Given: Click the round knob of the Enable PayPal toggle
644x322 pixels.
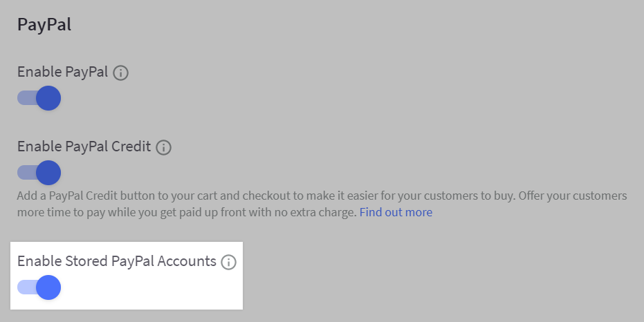Looking at the screenshot, I should pyautogui.click(x=48, y=98).
